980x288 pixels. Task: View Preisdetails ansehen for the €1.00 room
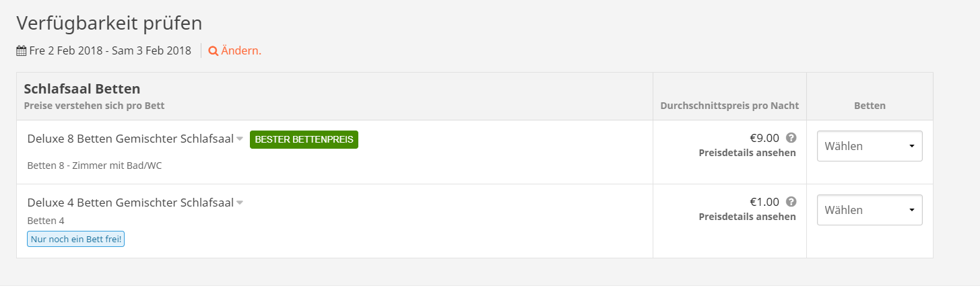[x=747, y=217]
